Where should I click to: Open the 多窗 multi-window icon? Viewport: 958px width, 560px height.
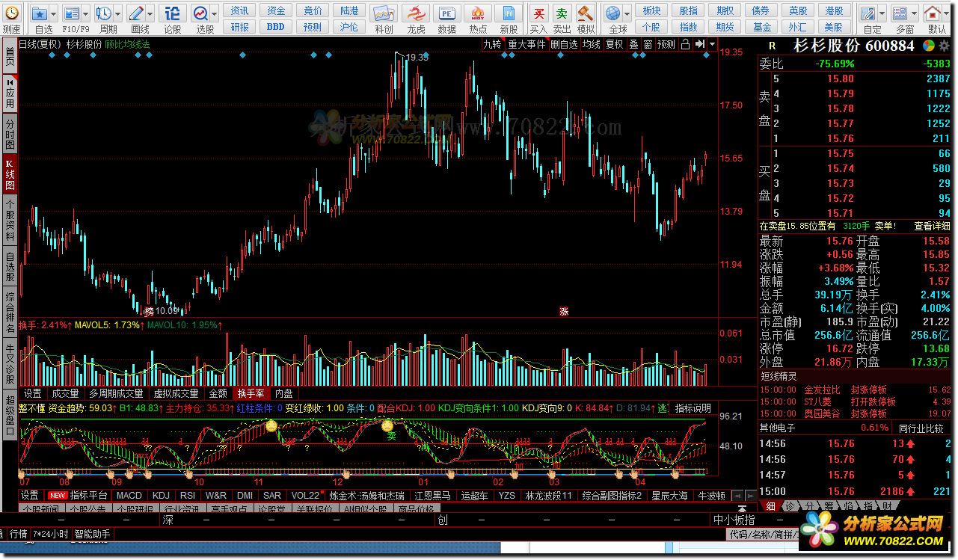(x=900, y=13)
